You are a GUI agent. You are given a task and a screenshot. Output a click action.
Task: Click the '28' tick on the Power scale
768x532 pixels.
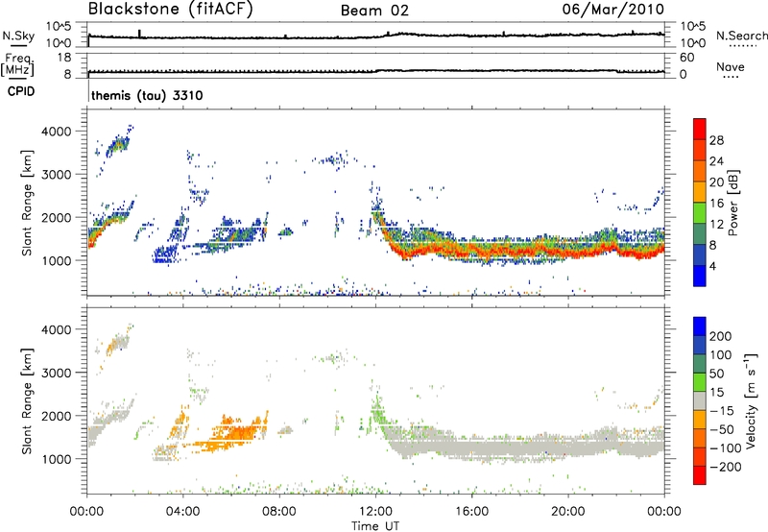716,140
